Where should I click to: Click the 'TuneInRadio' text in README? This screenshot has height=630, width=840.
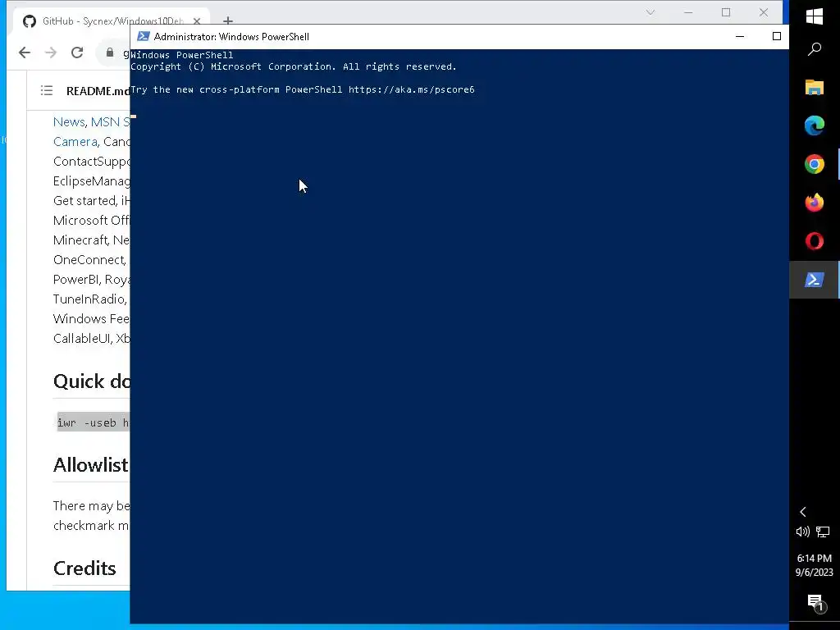click(89, 299)
